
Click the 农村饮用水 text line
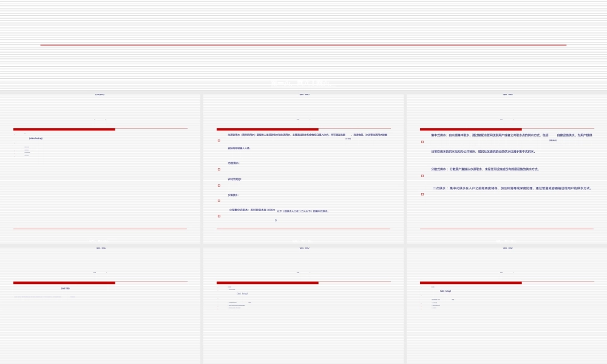(235, 180)
